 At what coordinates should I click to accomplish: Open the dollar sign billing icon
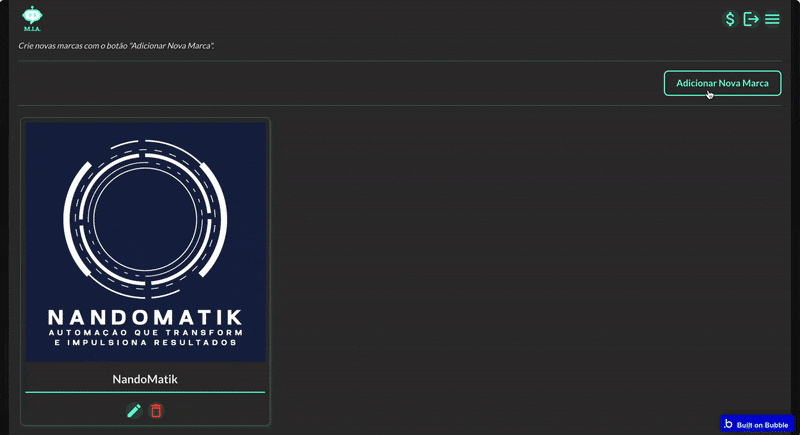[730, 19]
